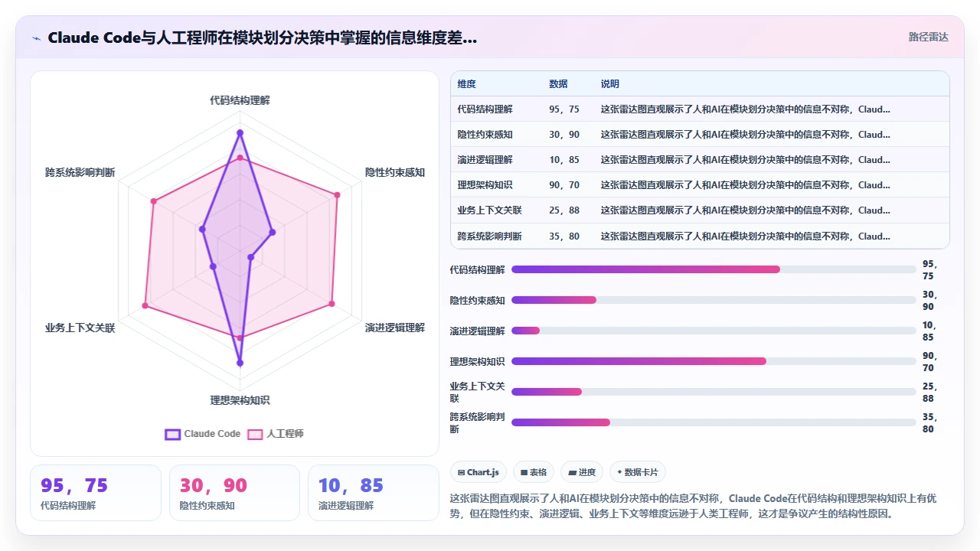Click the table value 10，85
Screen dimensions: 980x551
pos(564,160)
